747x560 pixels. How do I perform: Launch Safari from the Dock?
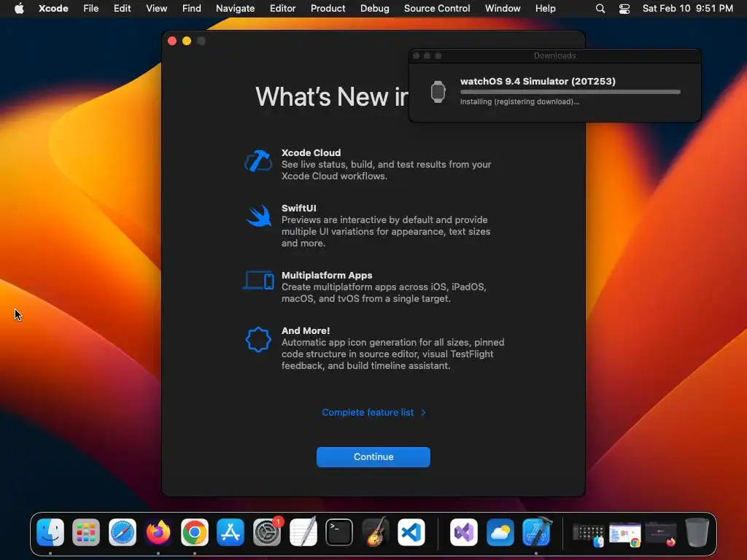[x=123, y=532]
